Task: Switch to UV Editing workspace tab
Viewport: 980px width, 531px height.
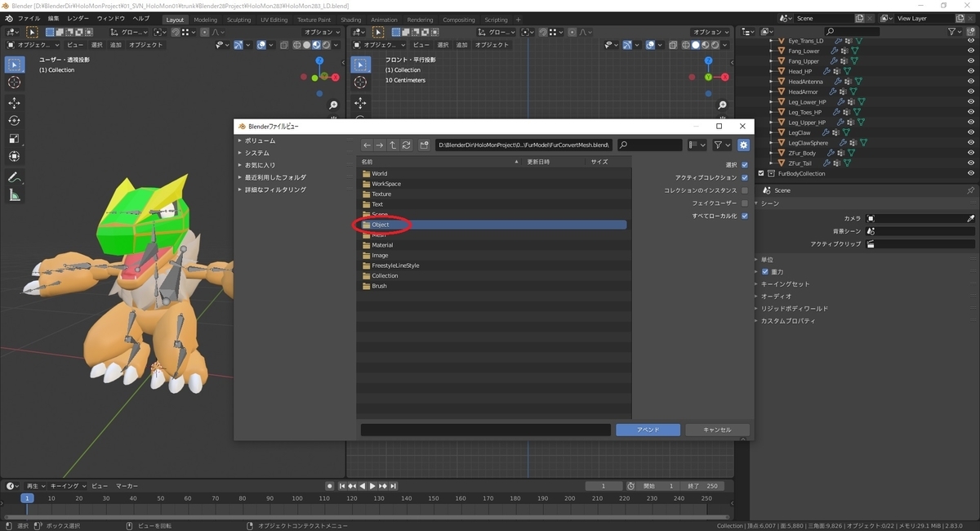Action: point(274,20)
